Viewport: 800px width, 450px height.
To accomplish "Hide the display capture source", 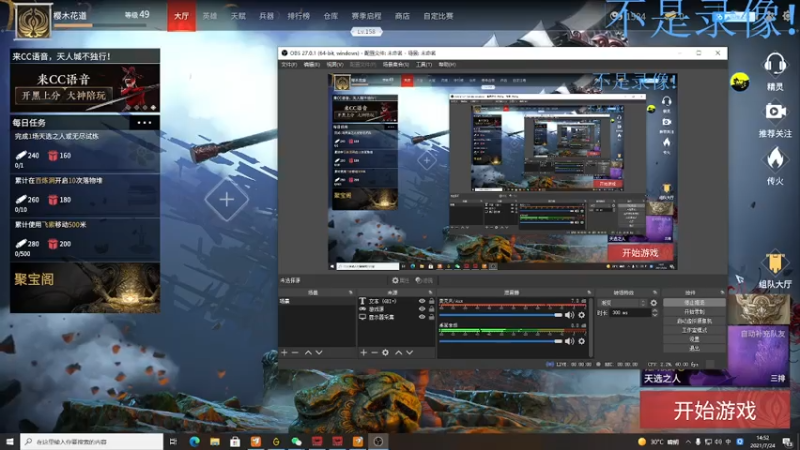I will [421, 317].
